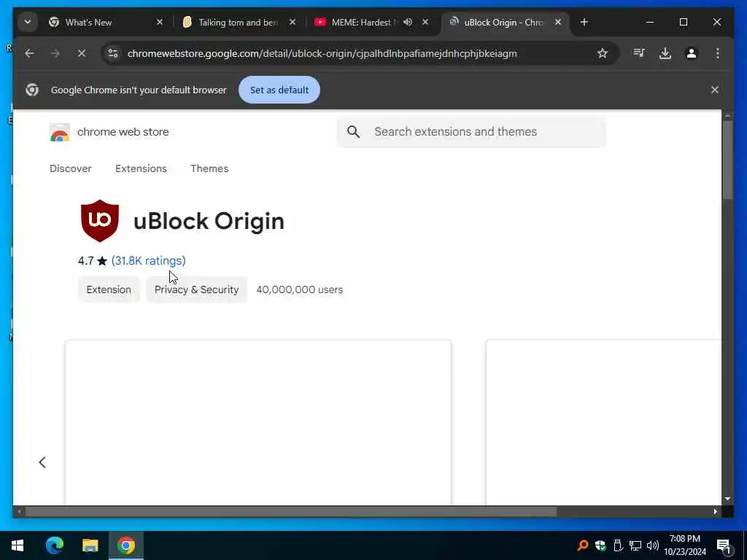747x560 pixels.
Task: Open the downloads icon
Action: (x=665, y=53)
